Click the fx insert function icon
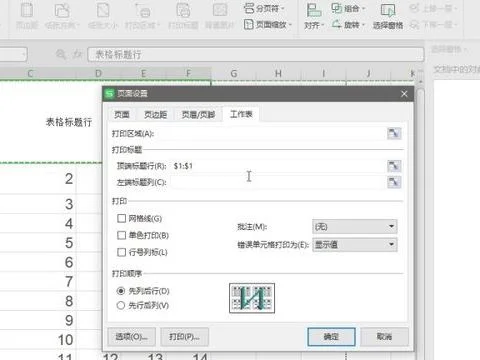480x360 pixels. [x=77, y=54]
